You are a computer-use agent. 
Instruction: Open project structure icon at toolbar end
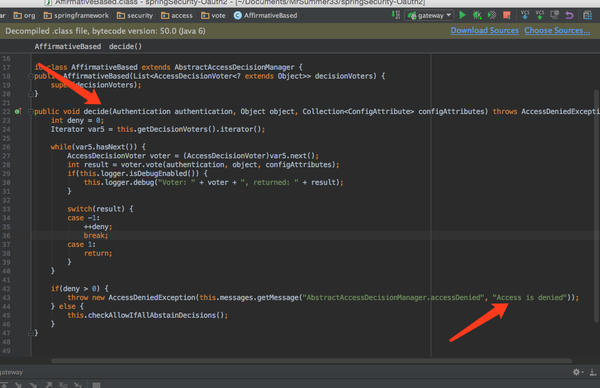click(587, 15)
